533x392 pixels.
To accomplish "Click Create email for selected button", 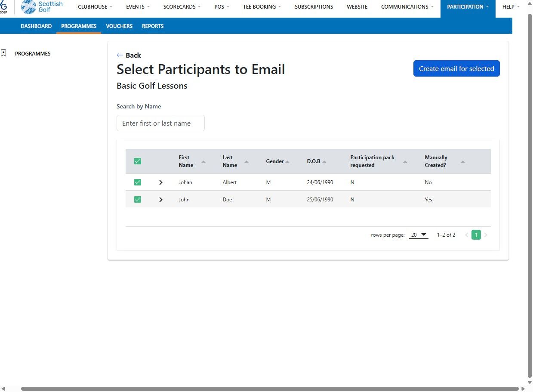I will 456,68.
